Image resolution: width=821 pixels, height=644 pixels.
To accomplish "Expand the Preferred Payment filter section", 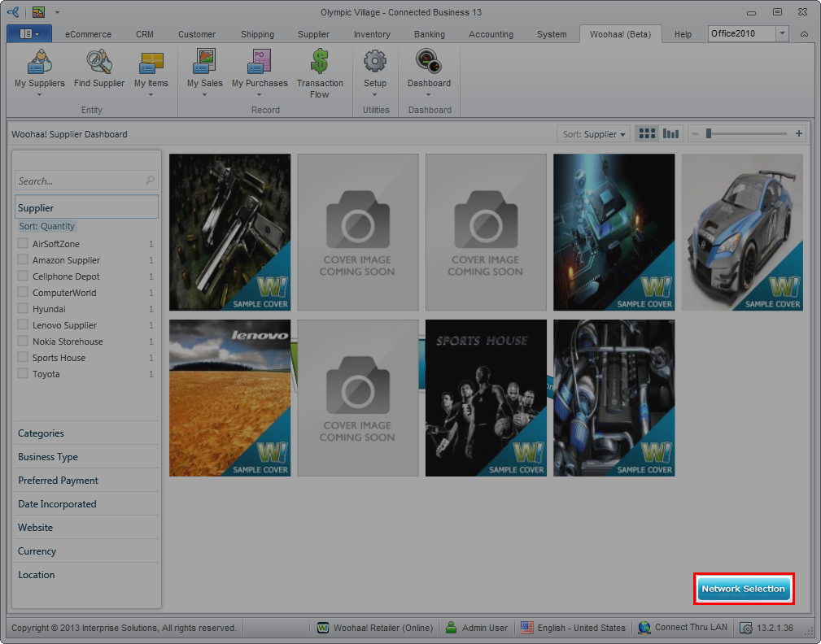I will 86,481.
